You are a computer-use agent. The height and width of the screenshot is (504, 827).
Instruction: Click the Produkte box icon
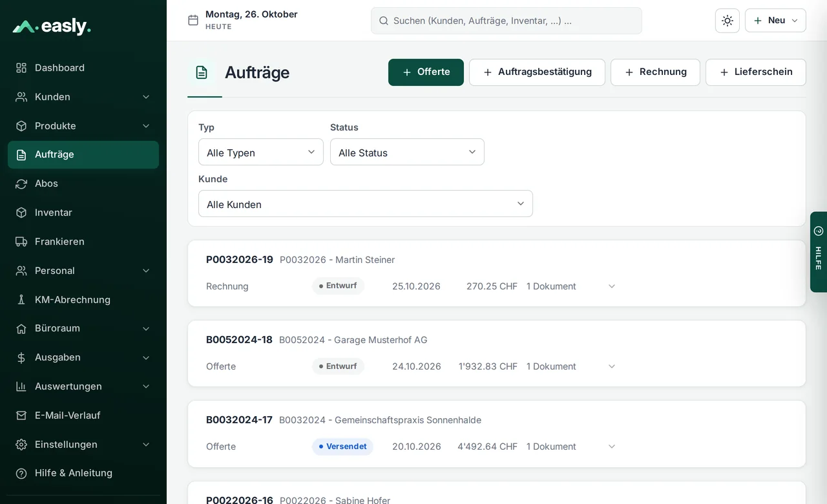(21, 126)
